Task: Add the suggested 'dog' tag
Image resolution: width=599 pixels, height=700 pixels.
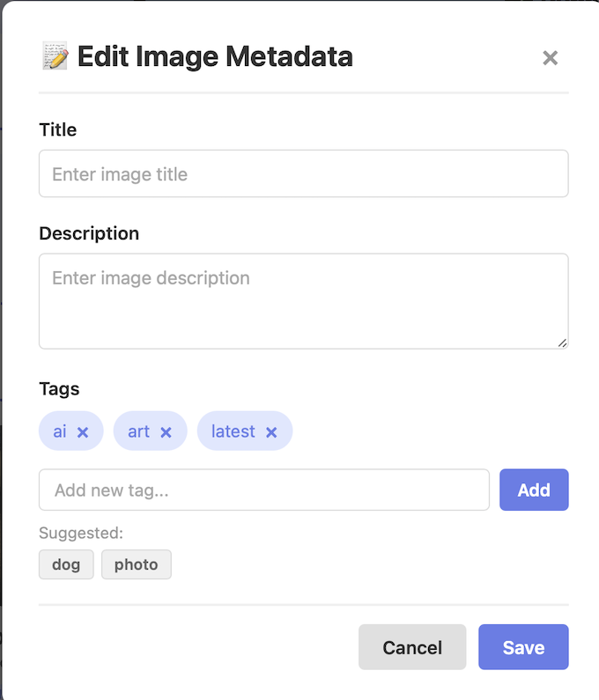Action: 66,564
